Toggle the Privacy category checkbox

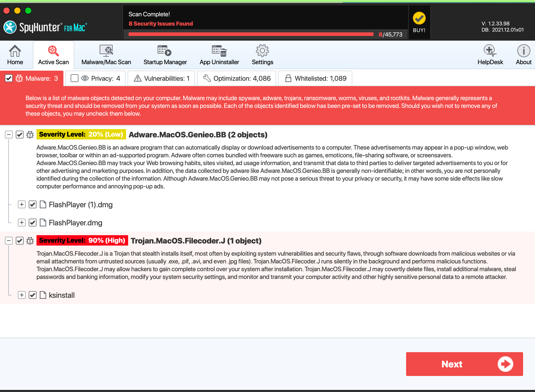pyautogui.click(x=75, y=78)
